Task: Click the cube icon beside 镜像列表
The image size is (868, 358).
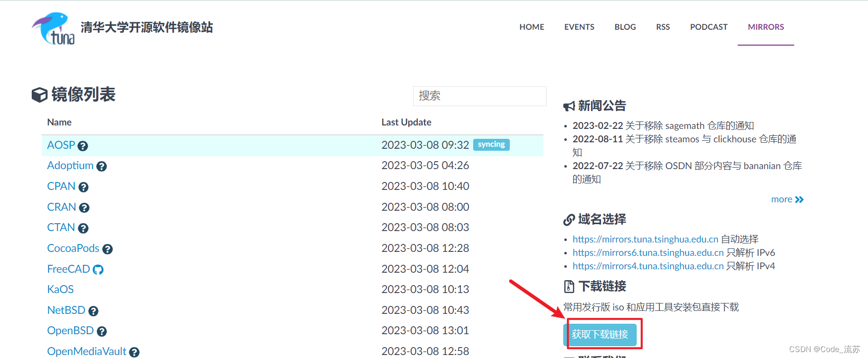Action: coord(40,95)
